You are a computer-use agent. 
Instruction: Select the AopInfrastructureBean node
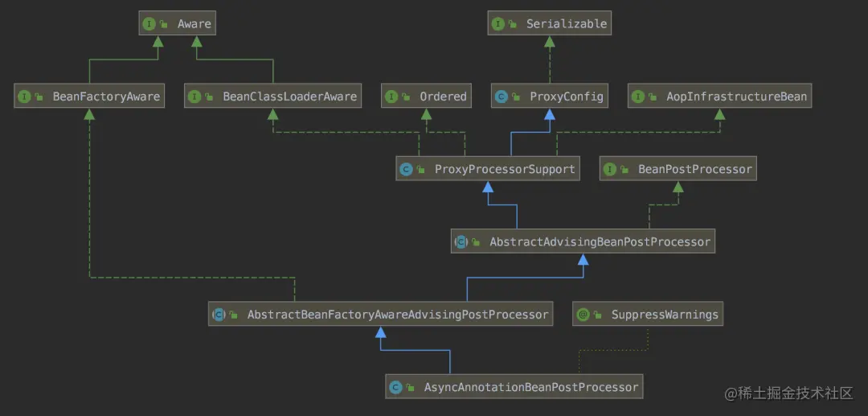point(720,97)
